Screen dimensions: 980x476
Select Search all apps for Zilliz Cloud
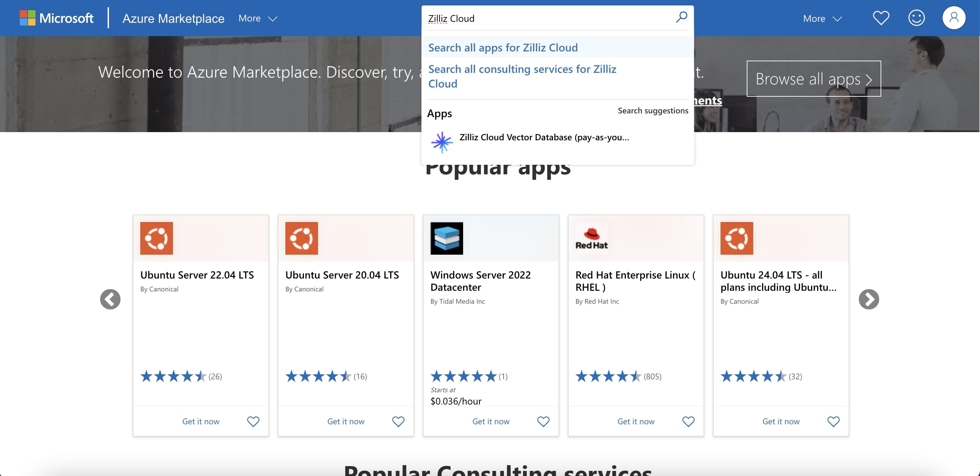tap(557, 47)
